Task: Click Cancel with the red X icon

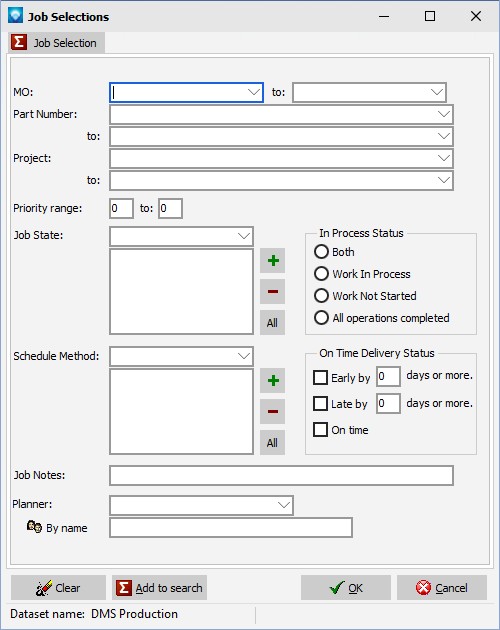Action: (442, 588)
